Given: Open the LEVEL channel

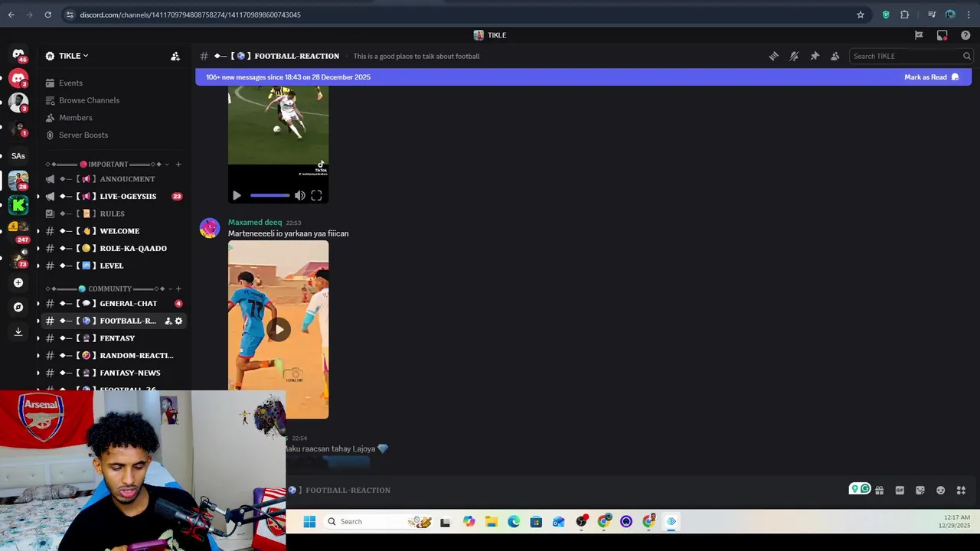Looking at the screenshot, I should coord(113,266).
